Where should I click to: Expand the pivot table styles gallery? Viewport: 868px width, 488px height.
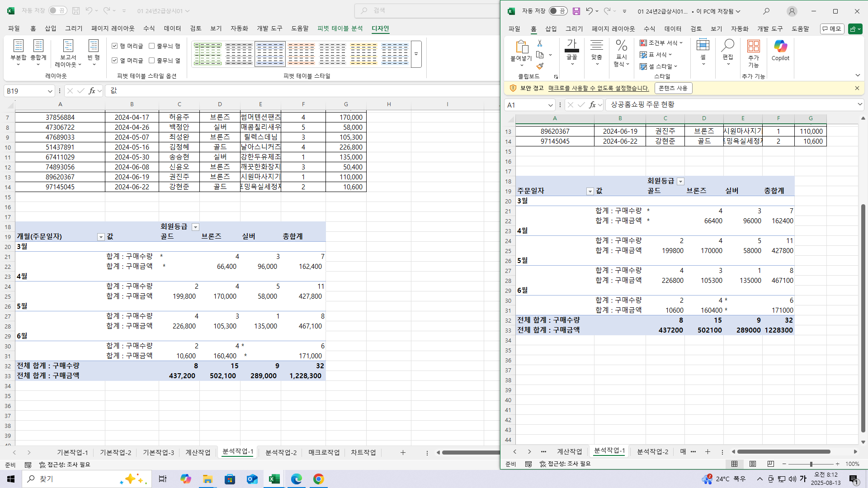click(x=416, y=54)
